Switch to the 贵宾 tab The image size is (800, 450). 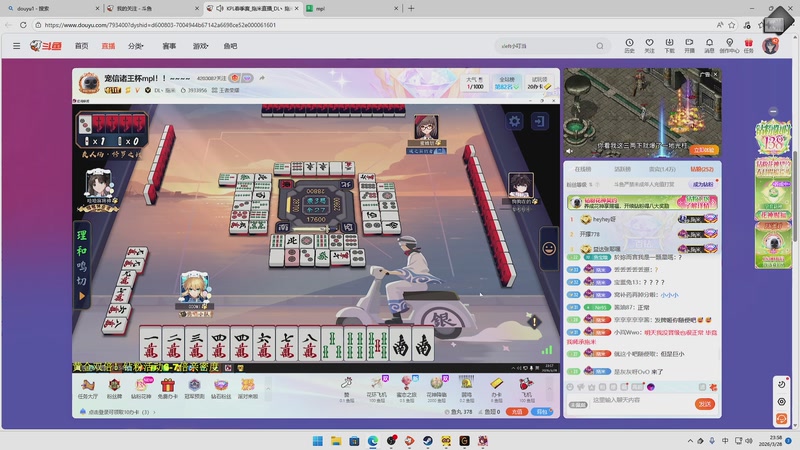click(662, 169)
